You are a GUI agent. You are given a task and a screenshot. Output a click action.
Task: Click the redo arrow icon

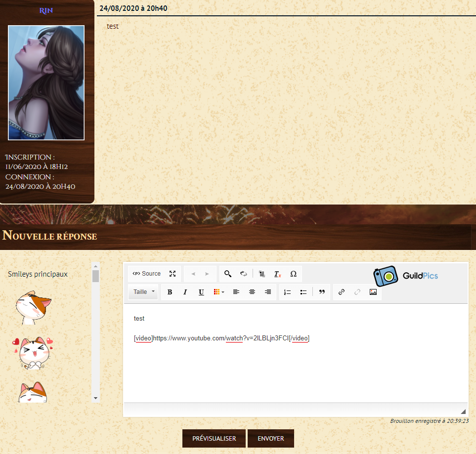pyautogui.click(x=207, y=274)
